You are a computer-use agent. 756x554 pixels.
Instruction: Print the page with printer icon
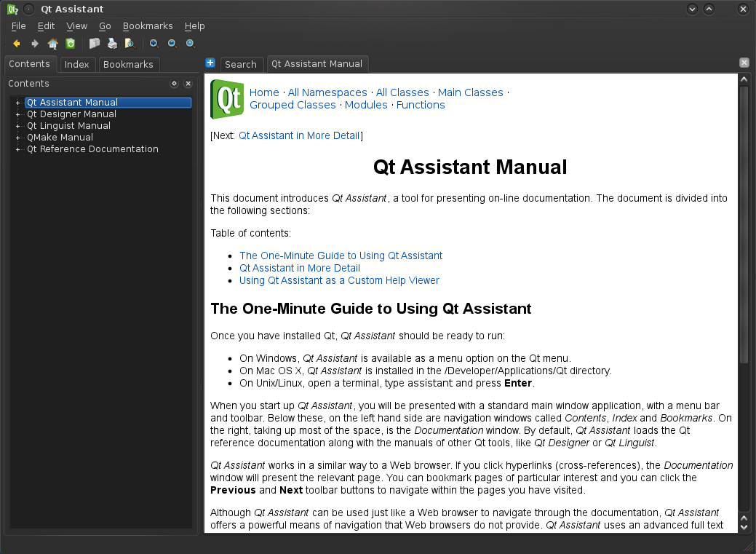point(112,44)
